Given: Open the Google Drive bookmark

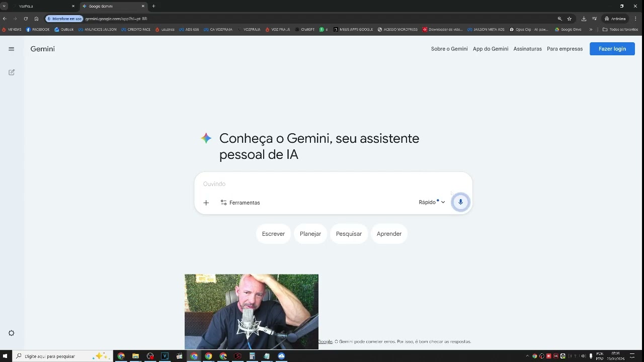Looking at the screenshot, I should click(x=568, y=30).
